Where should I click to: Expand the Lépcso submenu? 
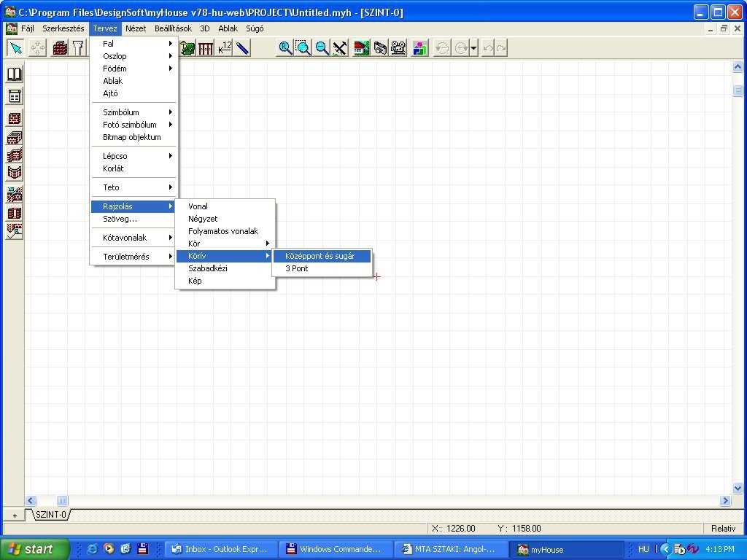click(134, 156)
